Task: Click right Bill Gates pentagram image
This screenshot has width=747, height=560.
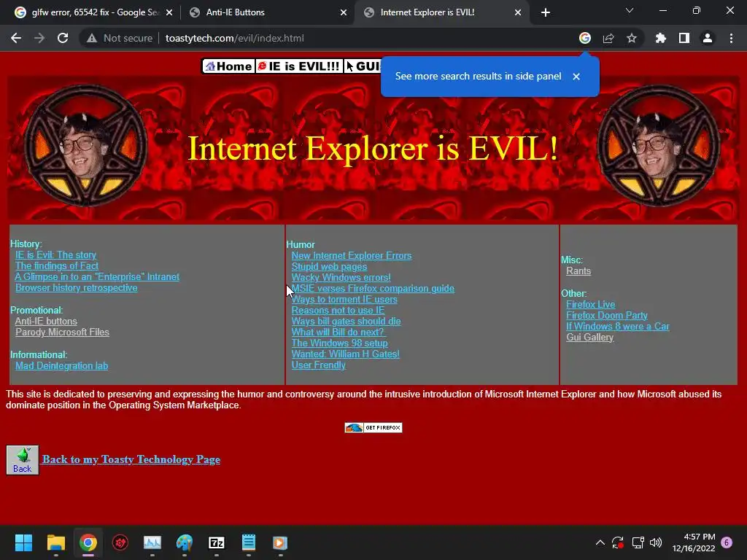Action: click(x=659, y=146)
